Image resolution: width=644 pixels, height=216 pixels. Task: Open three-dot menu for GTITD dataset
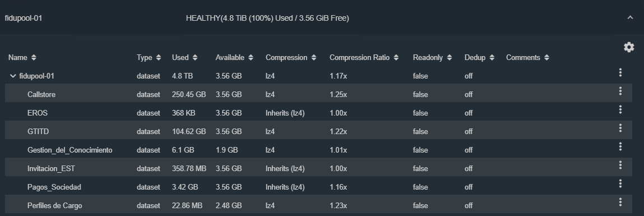620,128
